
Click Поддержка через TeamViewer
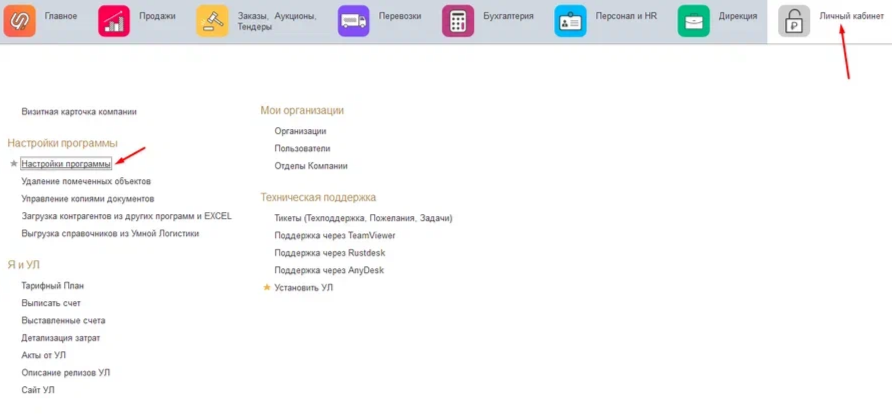334,235
